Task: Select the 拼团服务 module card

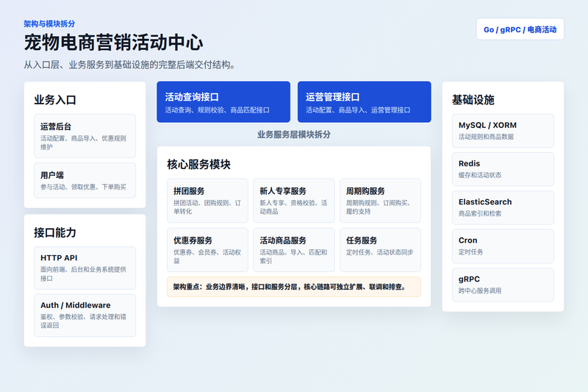Action: point(207,201)
